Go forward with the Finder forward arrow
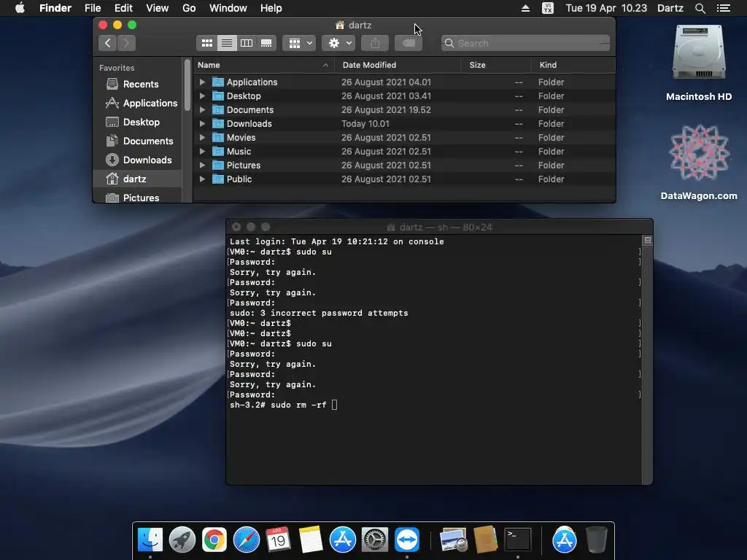The image size is (747, 560). [x=126, y=43]
